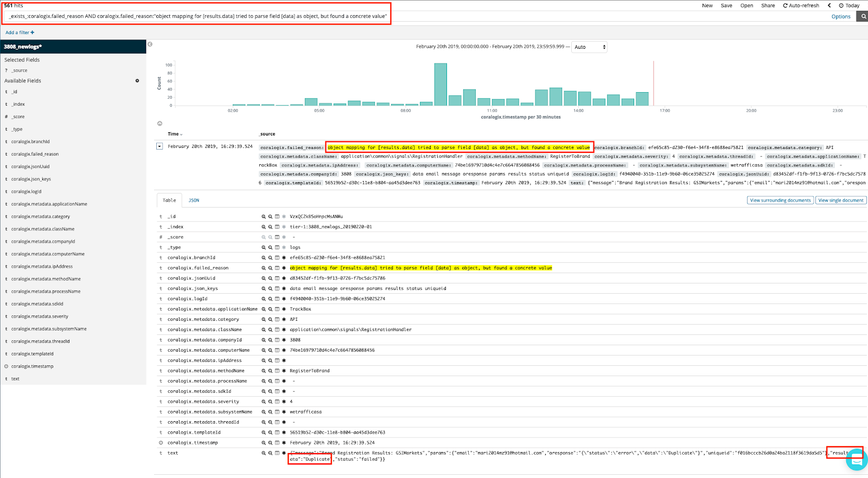The image size is (868, 478).
Task: Switch to the JSON tab
Action: pyautogui.click(x=194, y=201)
